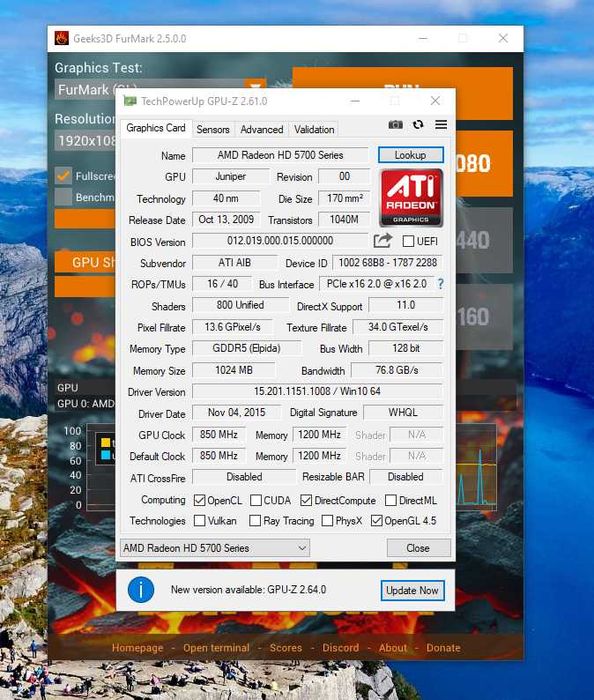Switch to the Advanced tab
The image size is (594, 700).
262,129
